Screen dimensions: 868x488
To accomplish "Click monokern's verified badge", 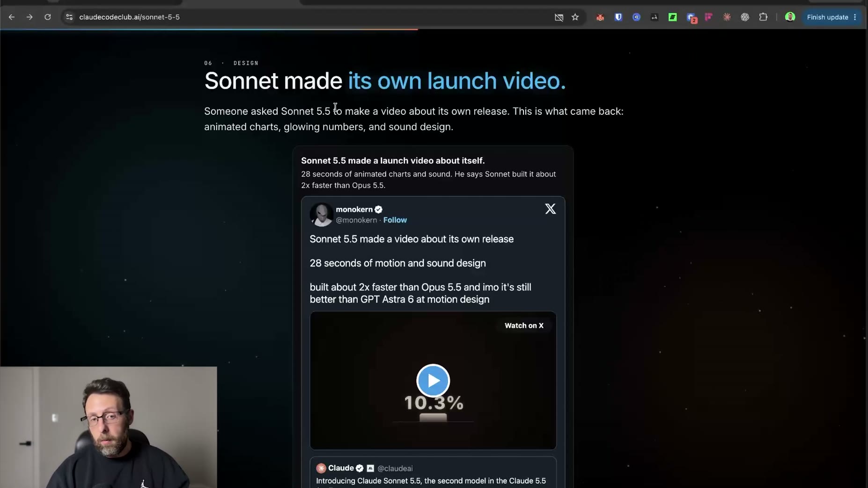I will pos(378,209).
